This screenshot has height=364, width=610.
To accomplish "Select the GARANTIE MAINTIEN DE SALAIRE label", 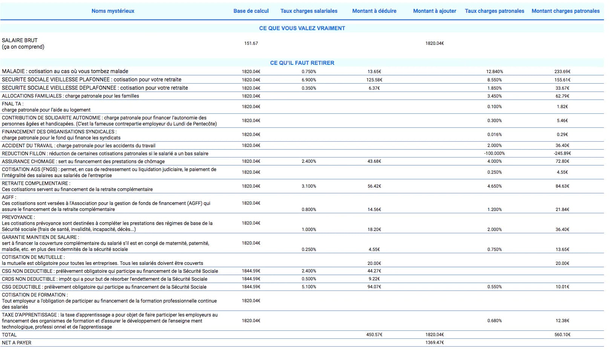I will tap(106, 243).
